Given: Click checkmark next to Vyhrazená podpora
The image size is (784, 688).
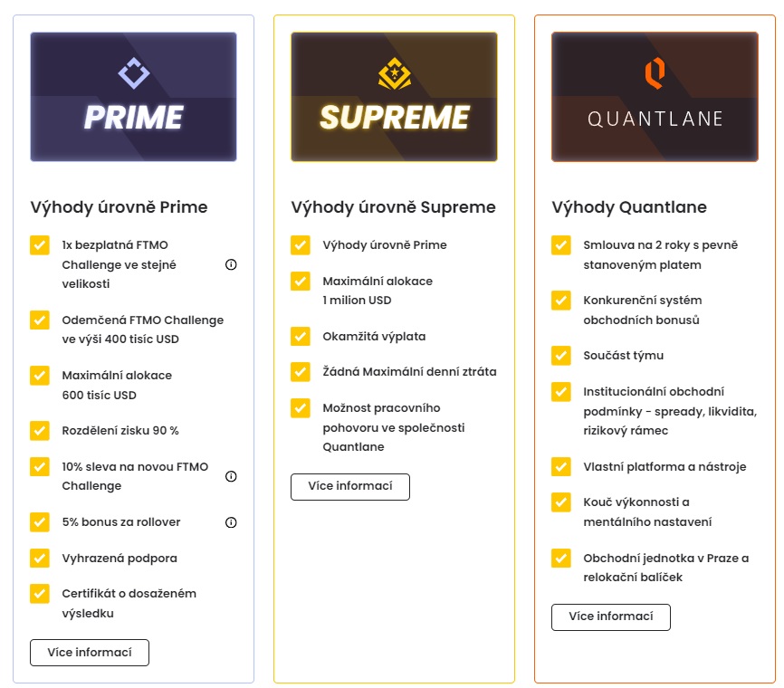Looking at the screenshot, I should tap(40, 558).
